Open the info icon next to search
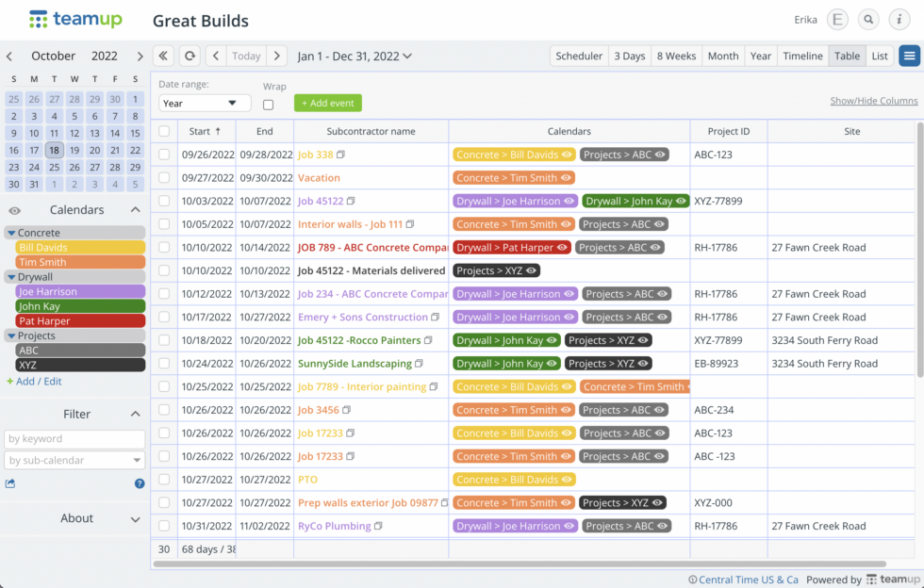Image resolution: width=924 pixels, height=588 pixels. click(x=897, y=19)
